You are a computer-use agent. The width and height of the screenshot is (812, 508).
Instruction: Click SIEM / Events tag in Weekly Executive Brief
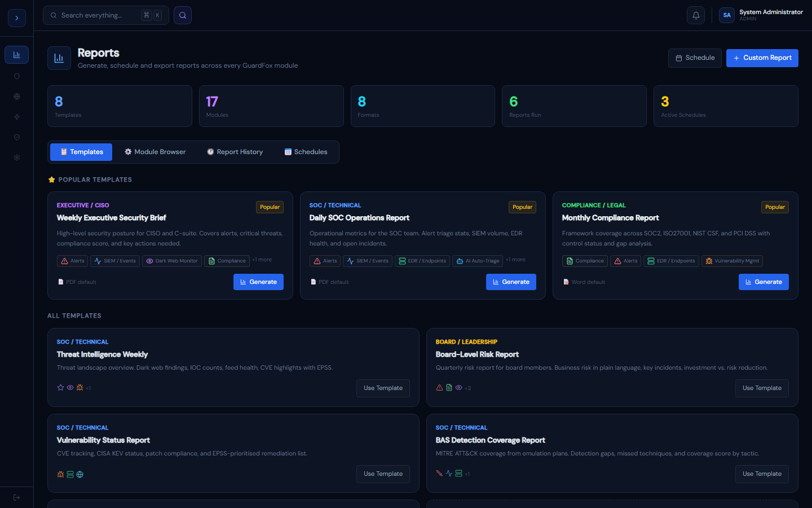click(x=115, y=261)
